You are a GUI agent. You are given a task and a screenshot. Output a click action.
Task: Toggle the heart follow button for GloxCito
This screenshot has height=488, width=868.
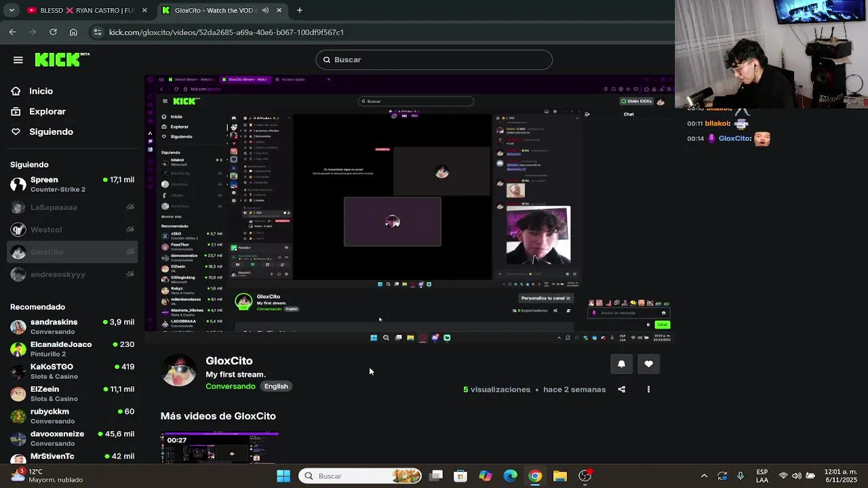(x=648, y=364)
